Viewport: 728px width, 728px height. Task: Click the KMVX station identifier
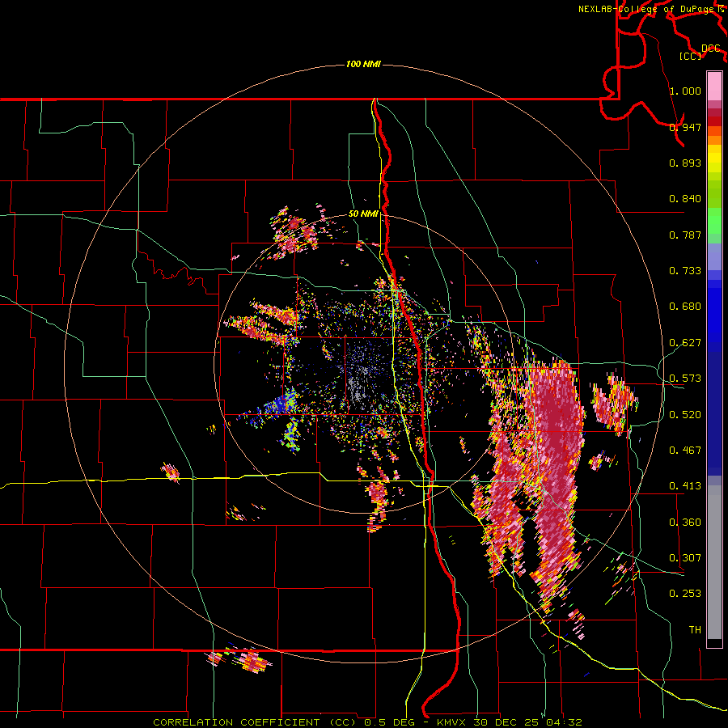(x=453, y=722)
